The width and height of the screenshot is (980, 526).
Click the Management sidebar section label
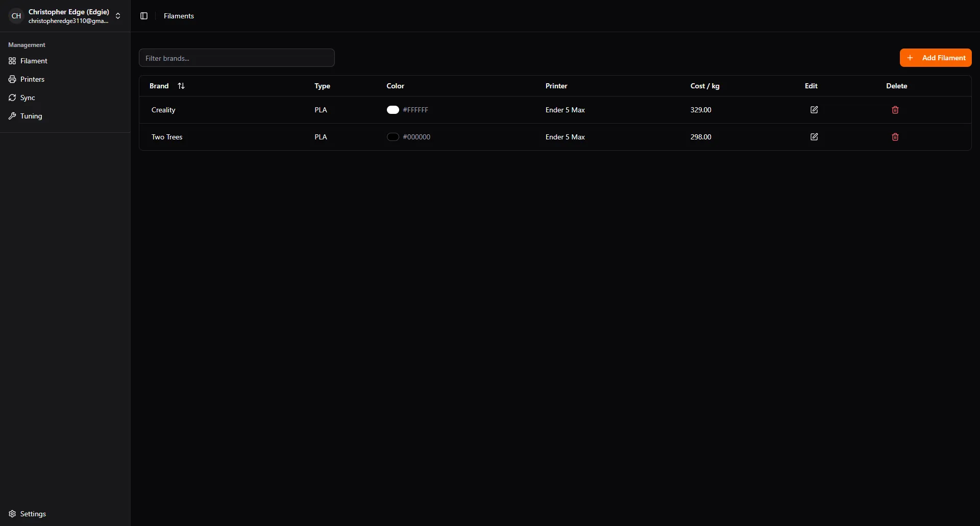[27, 45]
